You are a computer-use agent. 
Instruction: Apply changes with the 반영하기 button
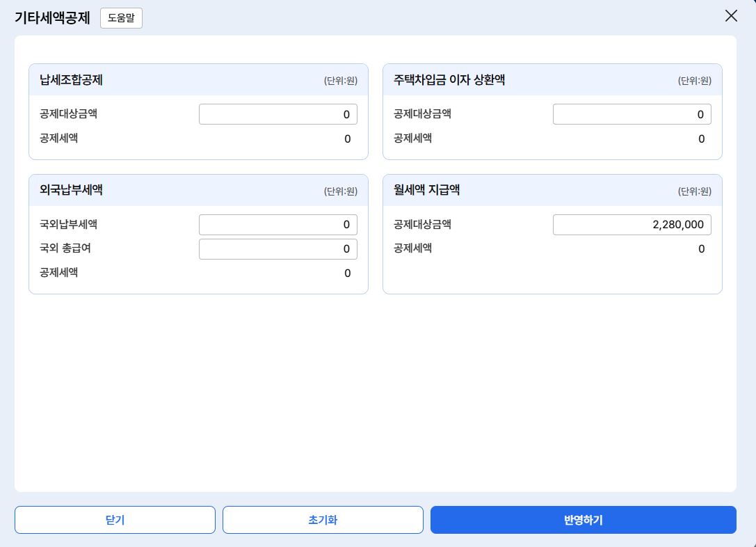coord(583,520)
